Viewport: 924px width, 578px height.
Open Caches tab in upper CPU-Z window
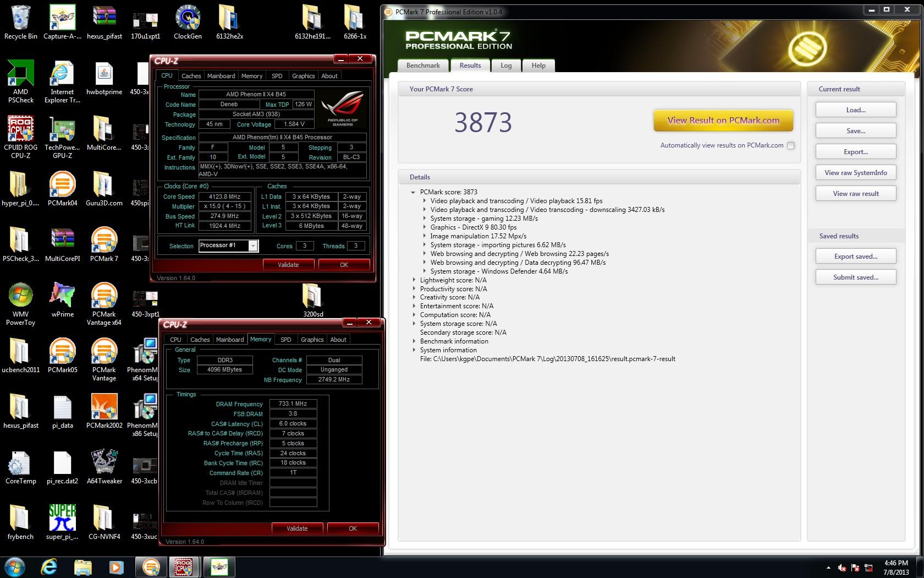191,76
